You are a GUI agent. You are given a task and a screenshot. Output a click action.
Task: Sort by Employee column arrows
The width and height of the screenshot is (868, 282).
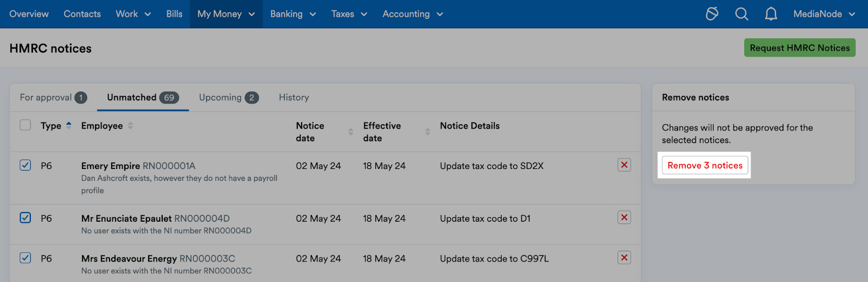tap(130, 126)
